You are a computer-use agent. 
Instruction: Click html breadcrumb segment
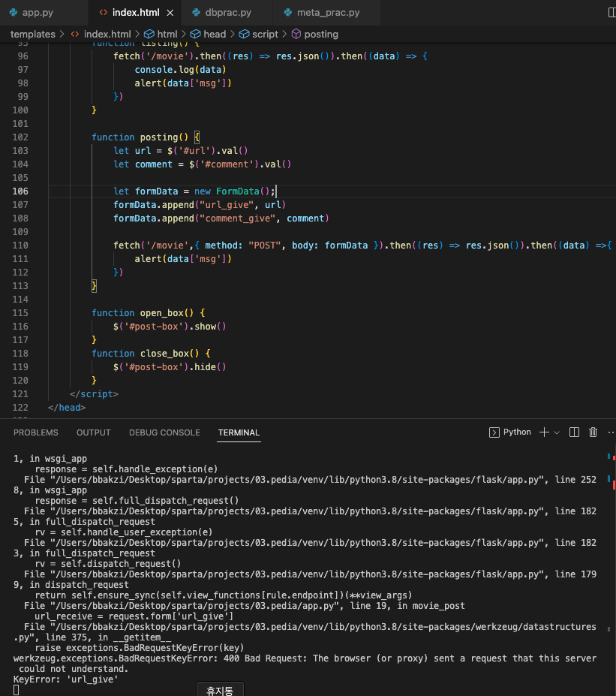167,35
